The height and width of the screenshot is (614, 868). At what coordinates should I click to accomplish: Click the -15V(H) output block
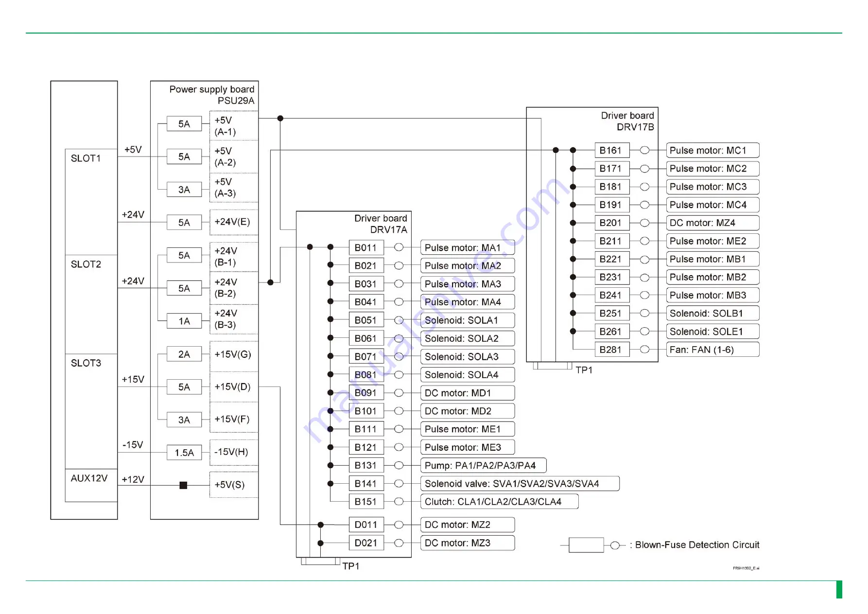(x=234, y=452)
